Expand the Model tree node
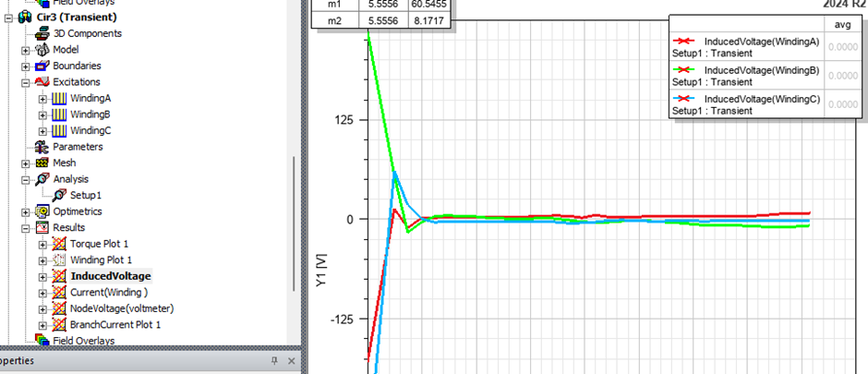868x374 pixels. tap(26, 51)
